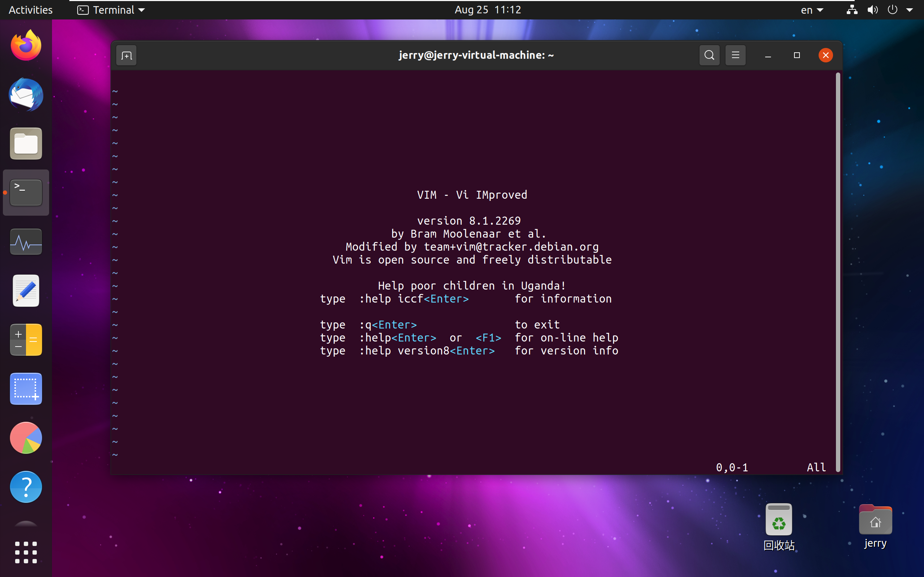Open System Monitor from the dock
This screenshot has height=577, width=924.
26,242
